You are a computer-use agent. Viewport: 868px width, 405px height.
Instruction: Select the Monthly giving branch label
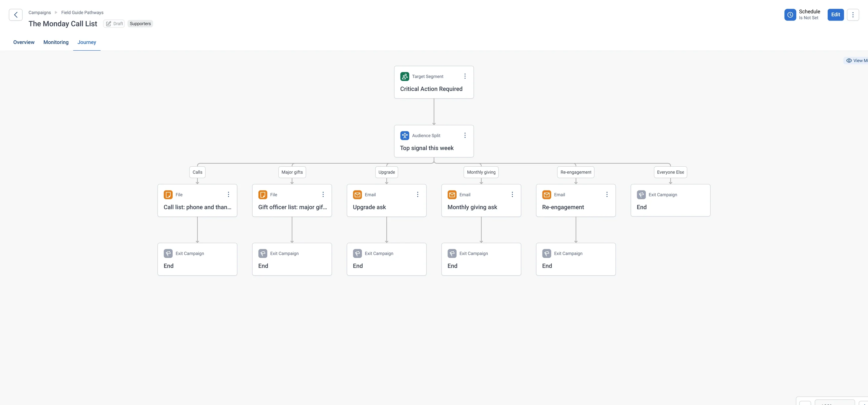click(481, 172)
